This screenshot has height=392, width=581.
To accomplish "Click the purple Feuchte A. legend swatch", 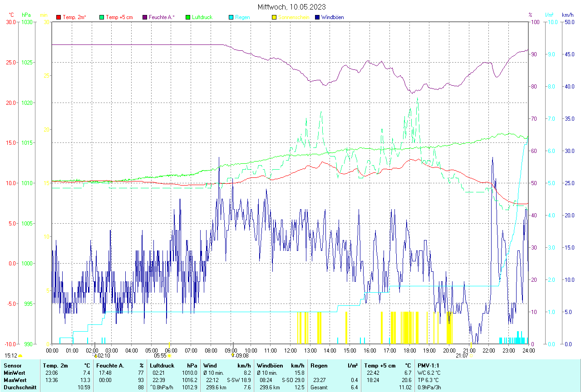I will (x=145, y=17).
